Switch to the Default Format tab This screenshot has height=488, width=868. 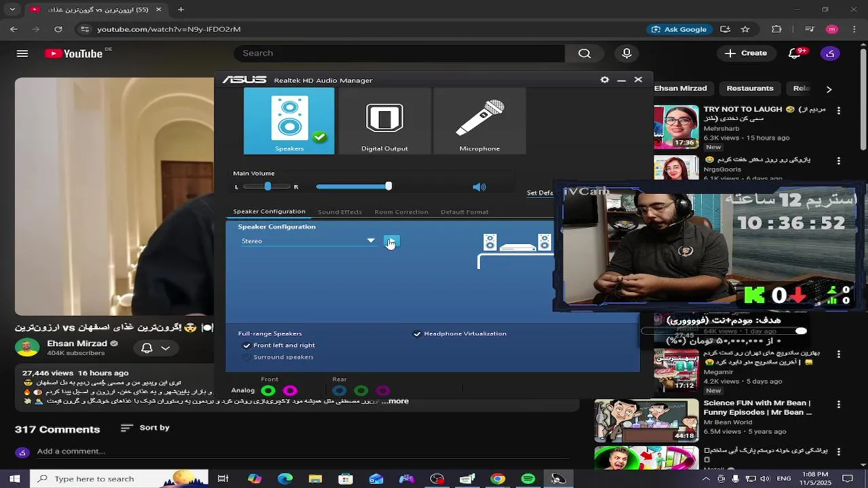click(x=465, y=211)
